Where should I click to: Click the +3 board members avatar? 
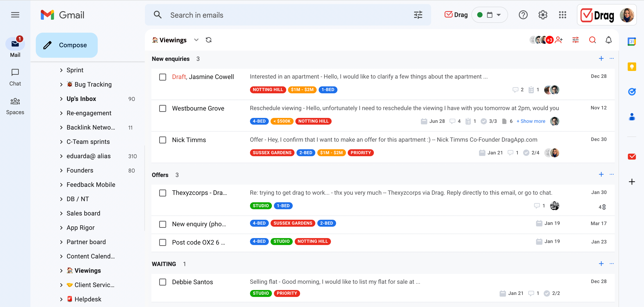click(x=549, y=40)
